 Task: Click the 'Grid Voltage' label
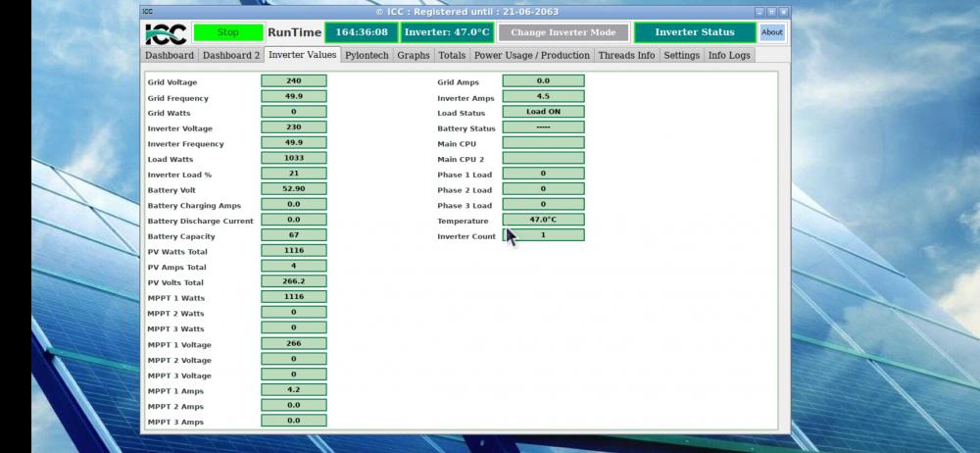point(171,82)
